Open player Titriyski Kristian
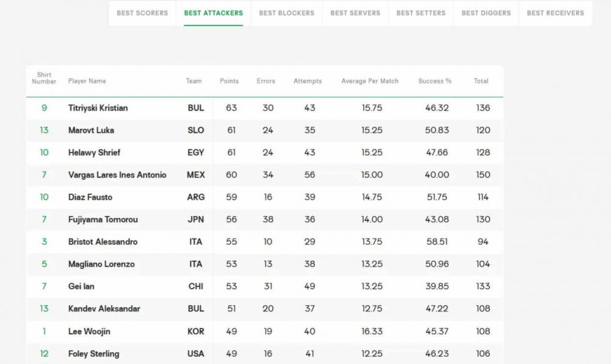 click(98, 108)
